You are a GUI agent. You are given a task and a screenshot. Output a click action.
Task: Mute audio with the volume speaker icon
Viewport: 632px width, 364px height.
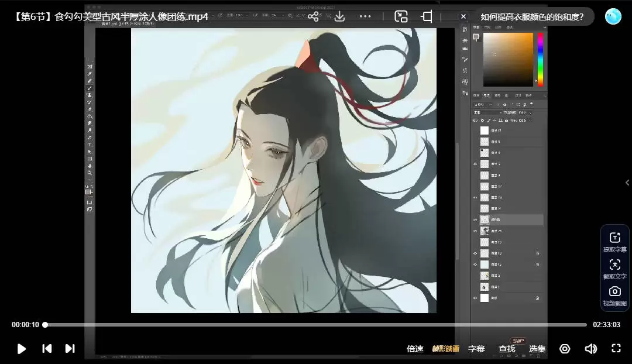pos(590,349)
